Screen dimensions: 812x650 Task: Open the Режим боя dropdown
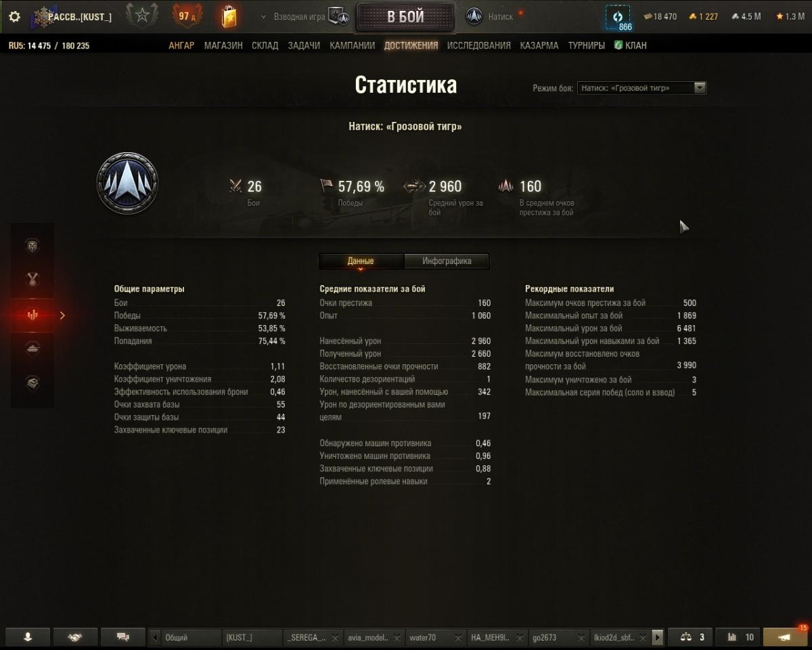pos(641,88)
